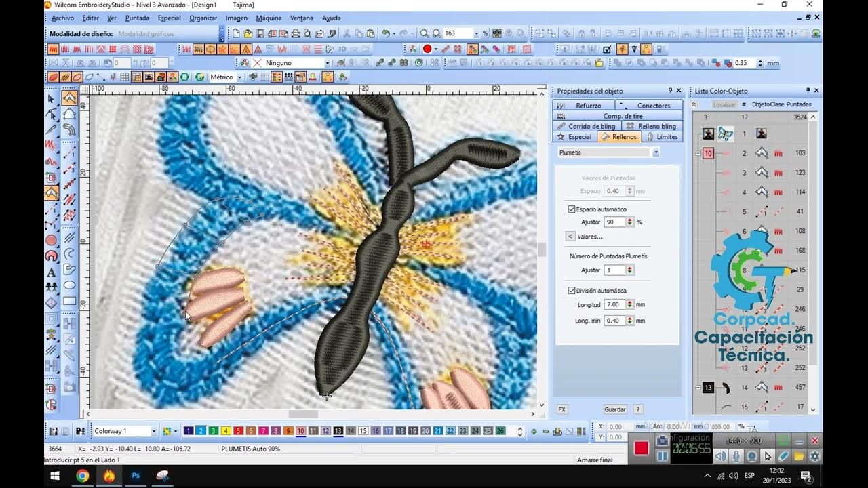Pin the Propiedades del objeto panel

[670, 91]
